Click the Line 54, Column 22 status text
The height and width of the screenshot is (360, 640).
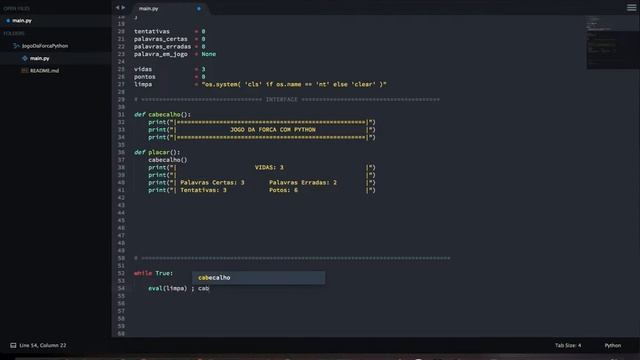43,345
